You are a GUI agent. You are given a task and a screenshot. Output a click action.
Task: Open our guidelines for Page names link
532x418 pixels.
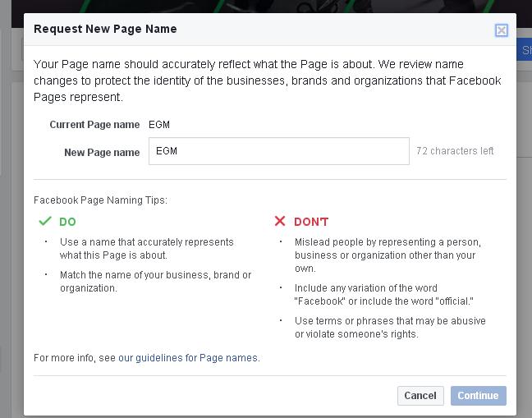(x=188, y=358)
